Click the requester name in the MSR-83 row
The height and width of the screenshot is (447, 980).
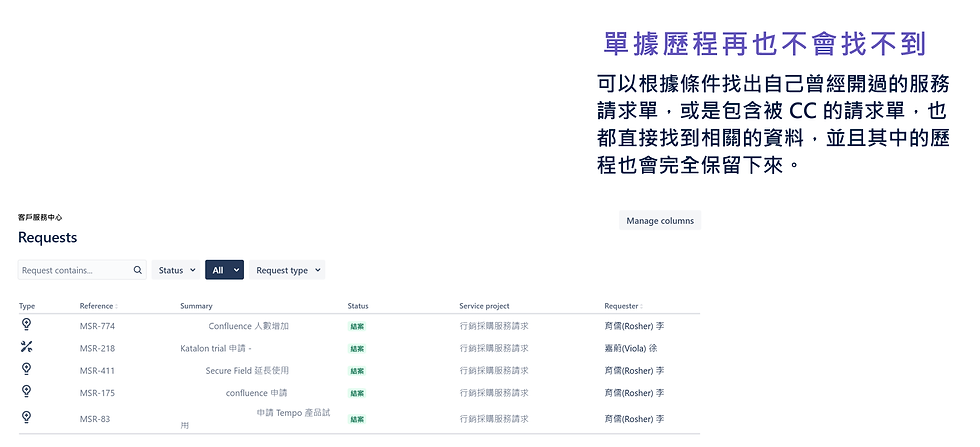[x=634, y=419]
